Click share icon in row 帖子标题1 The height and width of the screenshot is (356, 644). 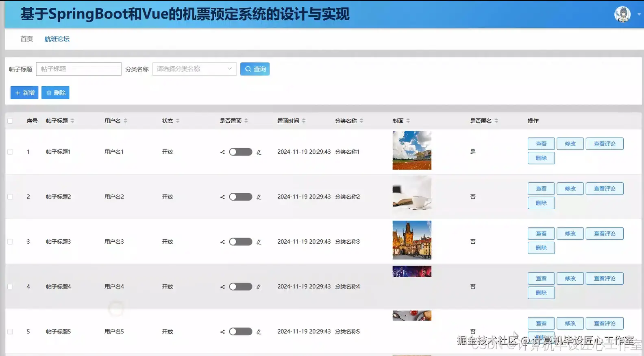coord(222,152)
